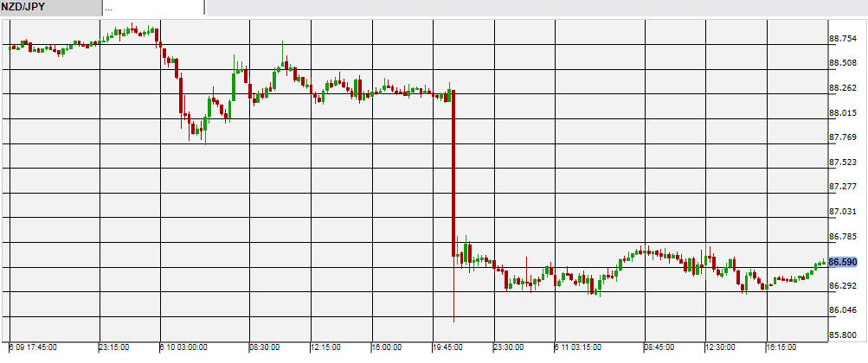Viewport: 868px width, 363px height.
Task: Open the "..." tab next to NZD/JPY
Action: coord(153,8)
